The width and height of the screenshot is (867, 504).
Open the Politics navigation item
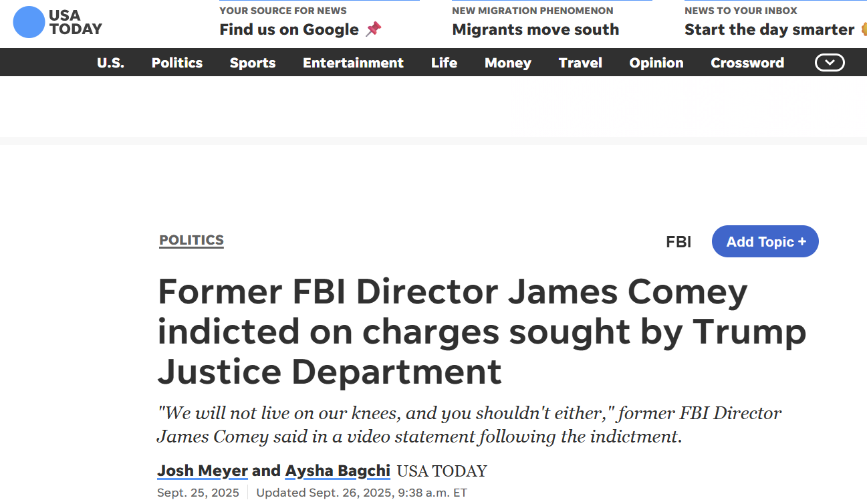[177, 63]
